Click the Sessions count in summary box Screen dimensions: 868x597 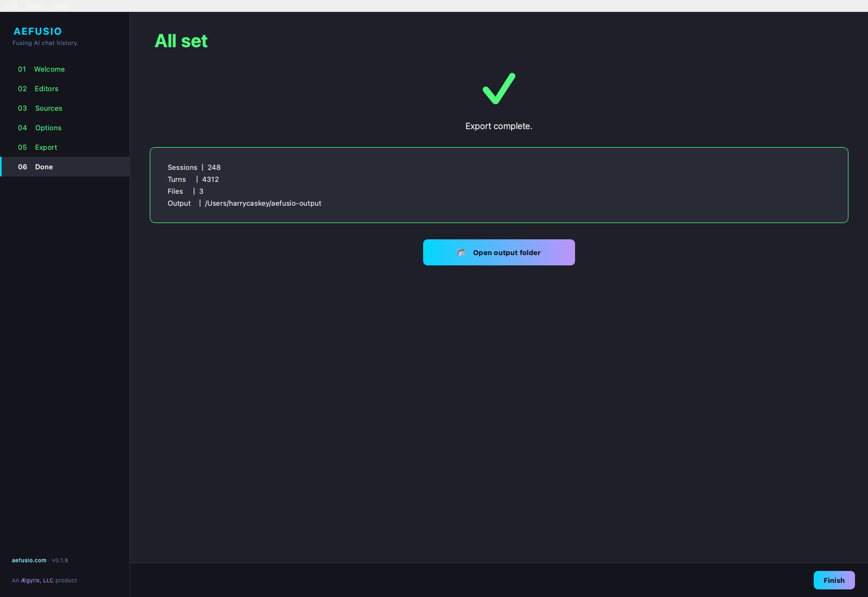tap(214, 167)
